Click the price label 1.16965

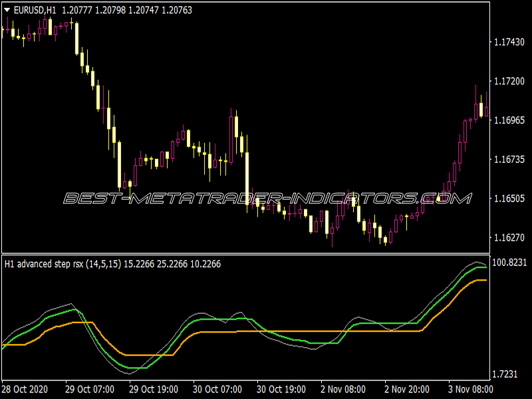coord(509,120)
